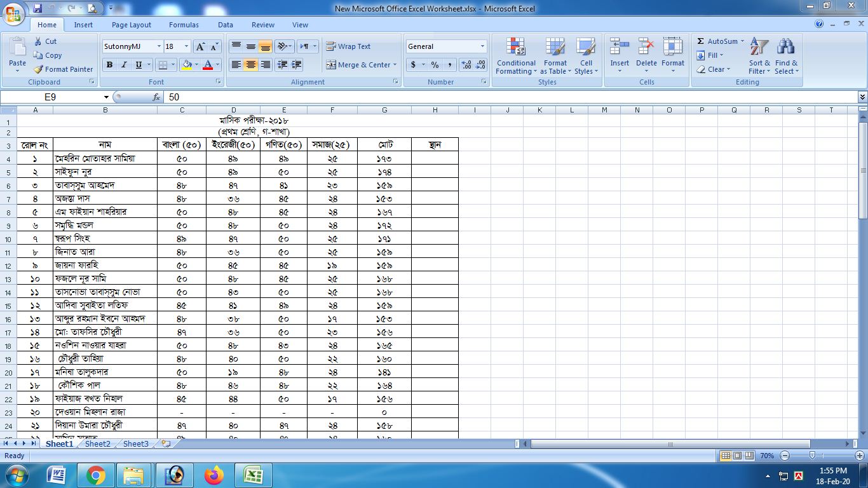Switch to the Page Layout ribbon tab
Viewport: 868px width, 488px height.
click(x=132, y=25)
